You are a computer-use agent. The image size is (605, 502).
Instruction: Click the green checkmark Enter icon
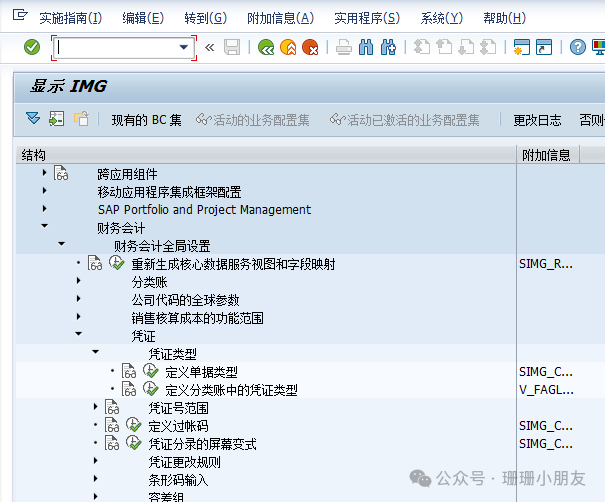[x=32, y=47]
